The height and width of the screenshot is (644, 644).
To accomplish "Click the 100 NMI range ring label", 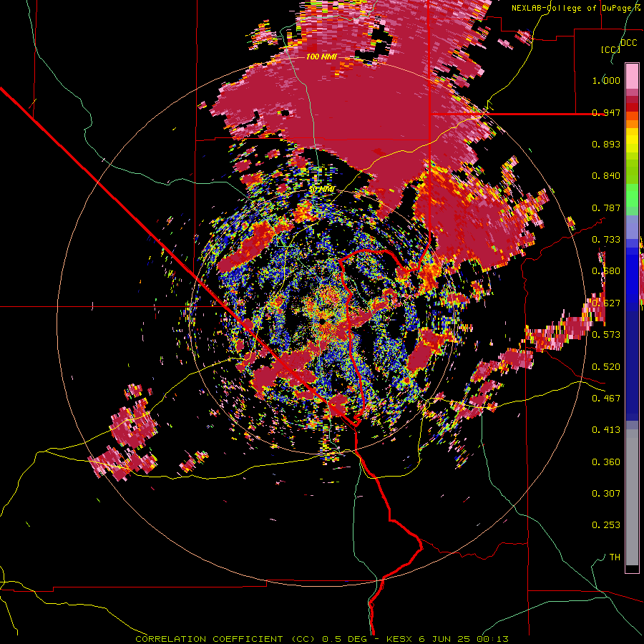I will pos(321,57).
